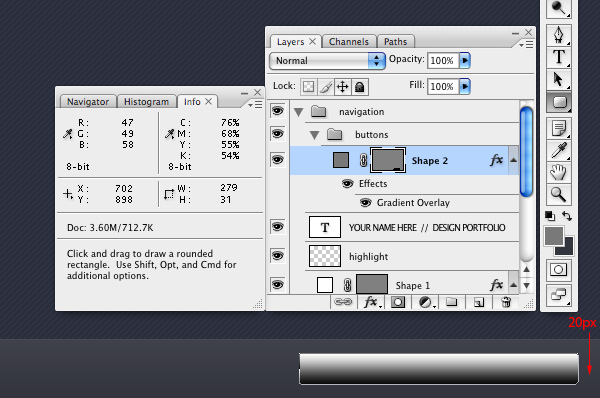The image size is (600, 398).
Task: Select the Layers tab
Action: coord(290,42)
